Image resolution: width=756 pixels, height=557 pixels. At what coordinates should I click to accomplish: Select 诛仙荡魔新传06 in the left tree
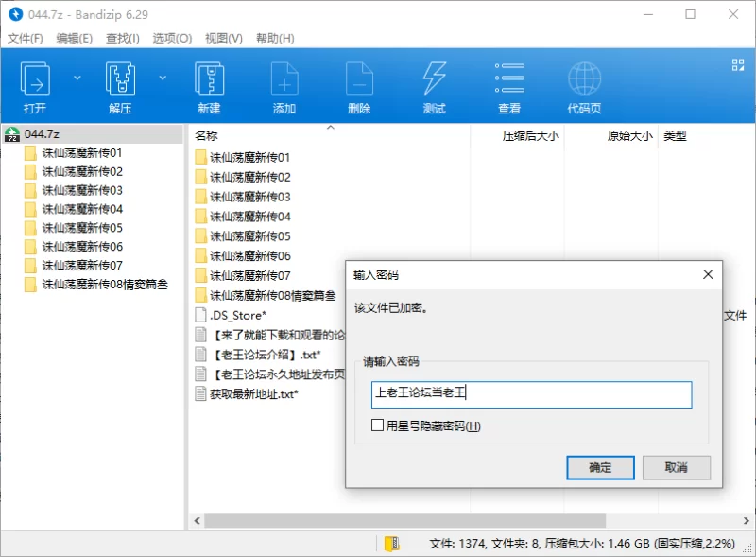click(82, 247)
